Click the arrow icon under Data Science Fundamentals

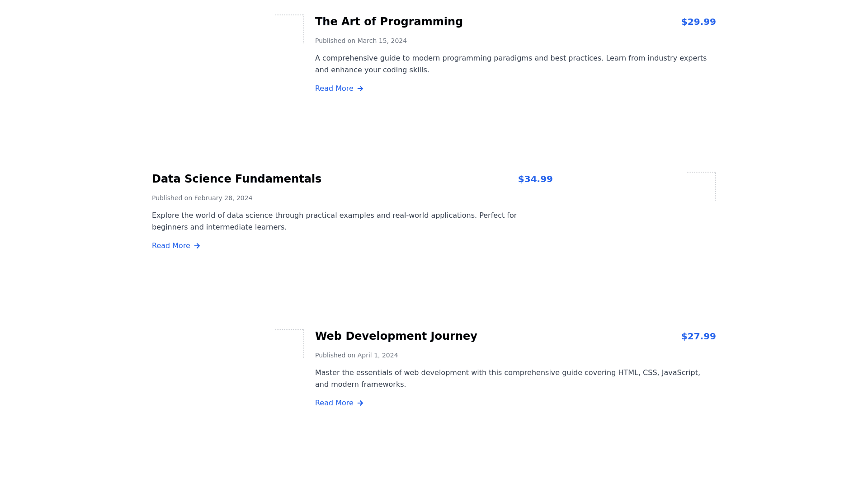197,246
